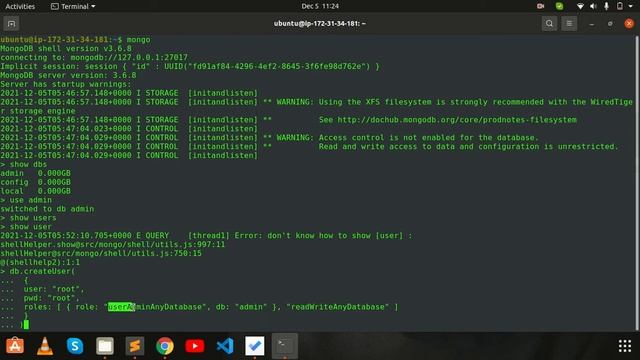The image size is (640, 360).
Task: Click the "local 0.000GB" database row
Action: (36, 191)
